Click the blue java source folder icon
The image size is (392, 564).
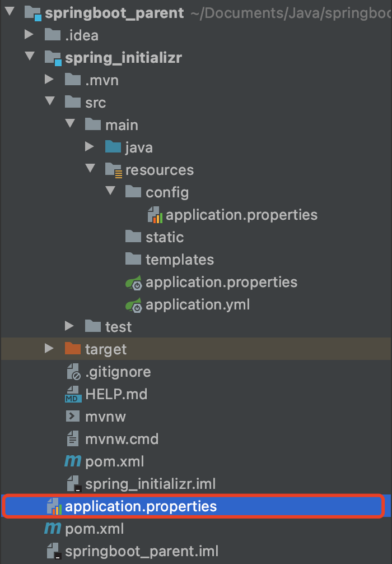click(113, 147)
